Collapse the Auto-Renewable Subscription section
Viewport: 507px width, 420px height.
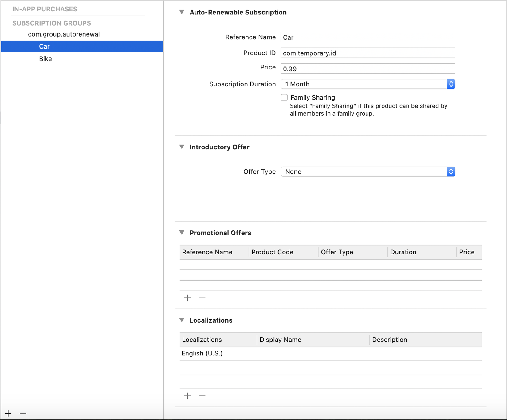coord(182,12)
